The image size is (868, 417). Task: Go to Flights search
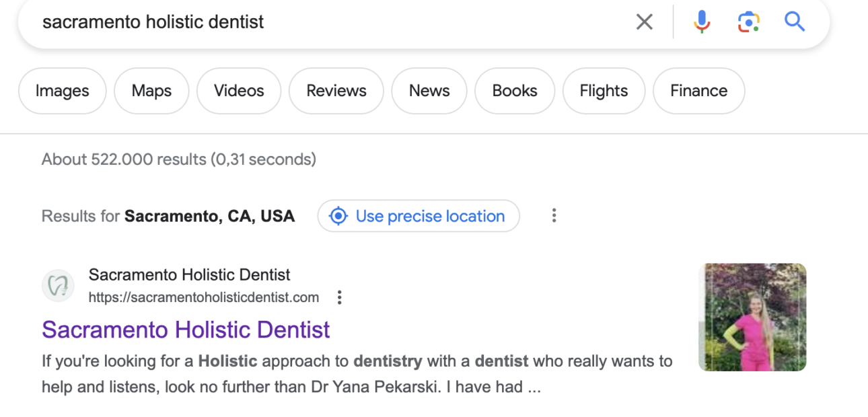tap(604, 91)
